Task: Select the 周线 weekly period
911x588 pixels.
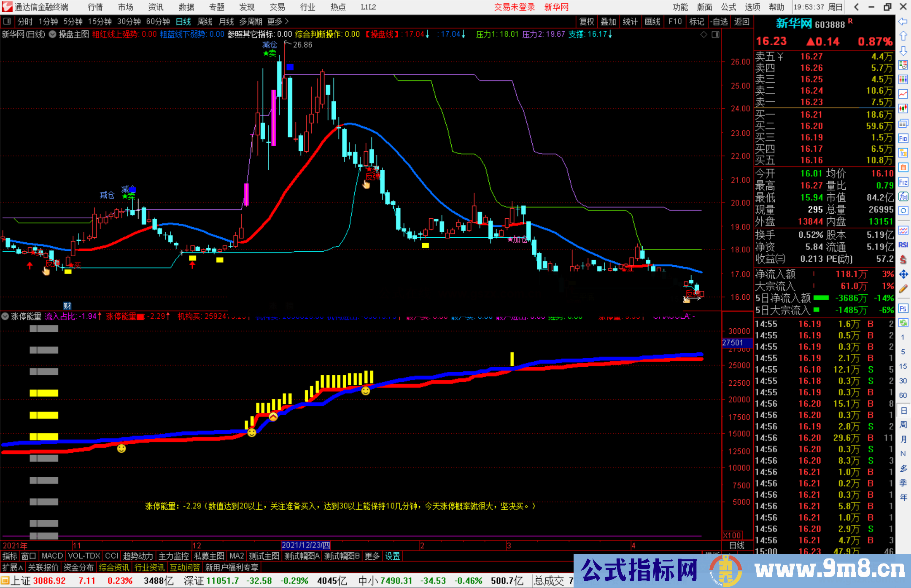Action: coord(205,21)
